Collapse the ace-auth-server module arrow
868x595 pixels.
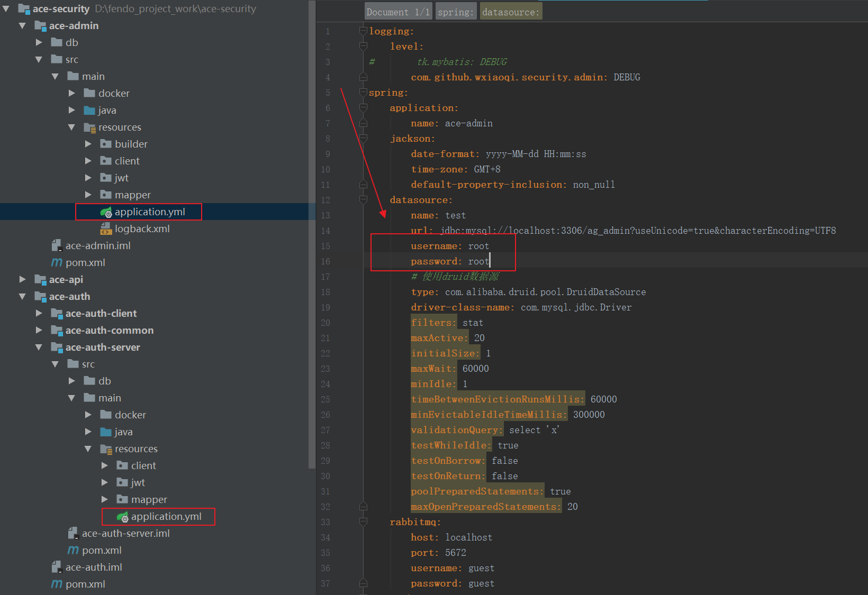click(x=39, y=347)
